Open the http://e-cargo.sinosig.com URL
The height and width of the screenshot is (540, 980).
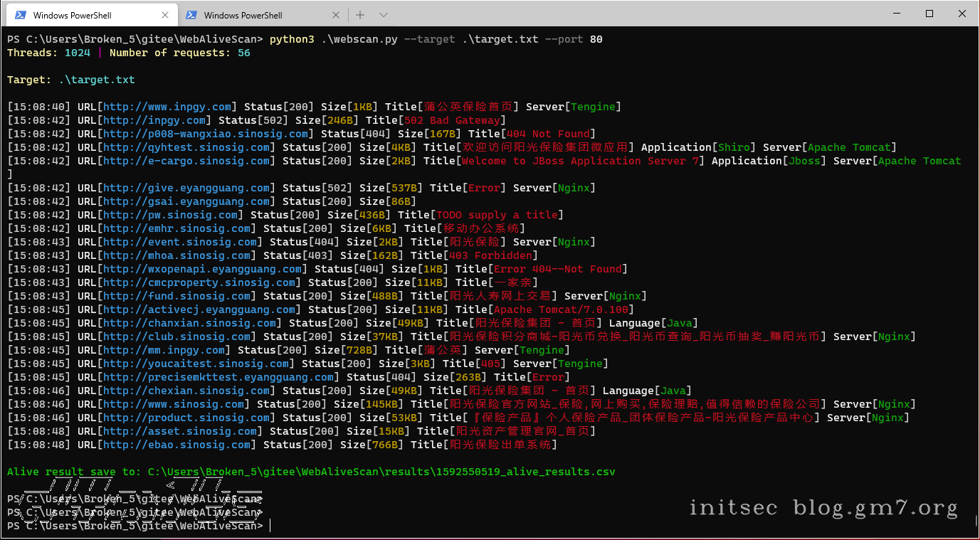pos(186,161)
